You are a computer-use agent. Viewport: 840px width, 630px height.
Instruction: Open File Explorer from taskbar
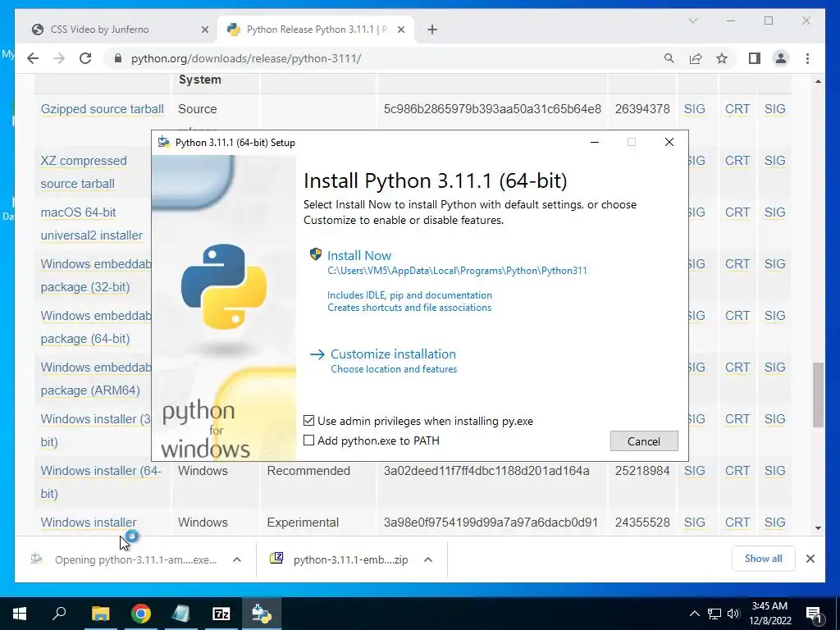click(100, 614)
